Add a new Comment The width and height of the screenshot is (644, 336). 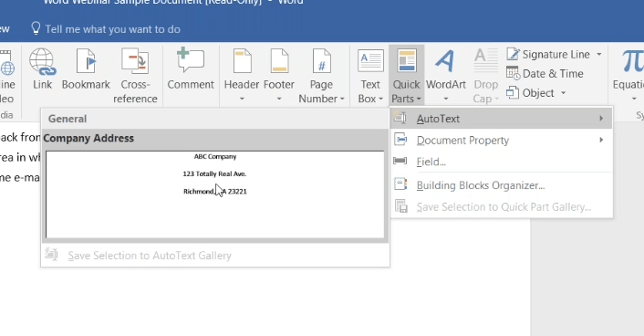point(191,69)
